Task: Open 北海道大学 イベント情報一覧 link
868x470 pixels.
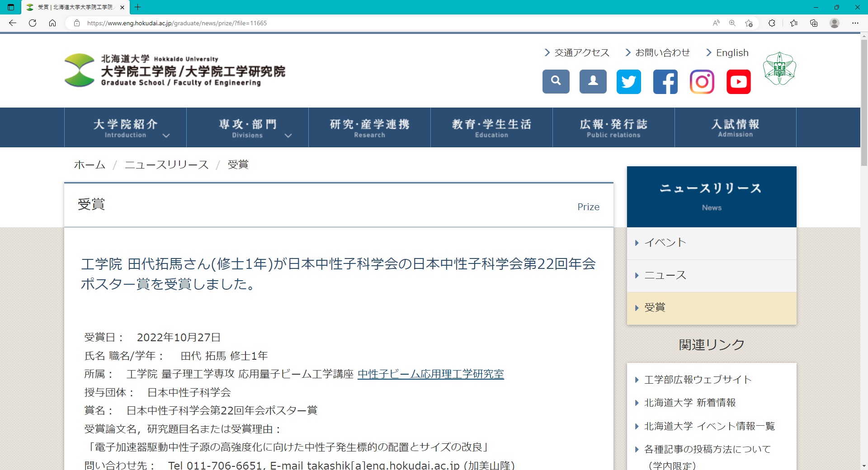Action: coord(709,426)
